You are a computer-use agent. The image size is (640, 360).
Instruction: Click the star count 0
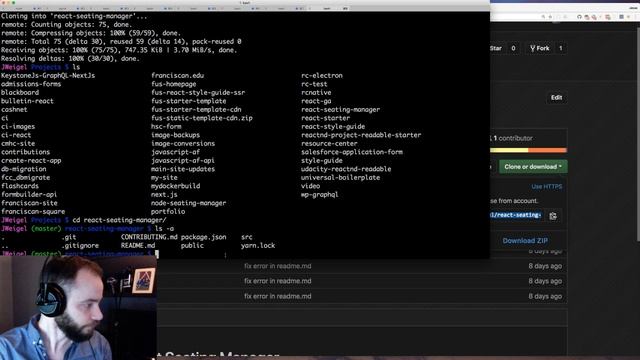tap(513, 48)
